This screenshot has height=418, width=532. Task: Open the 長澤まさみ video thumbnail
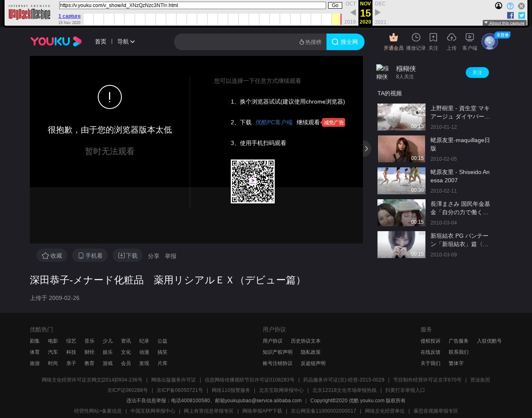click(x=401, y=213)
